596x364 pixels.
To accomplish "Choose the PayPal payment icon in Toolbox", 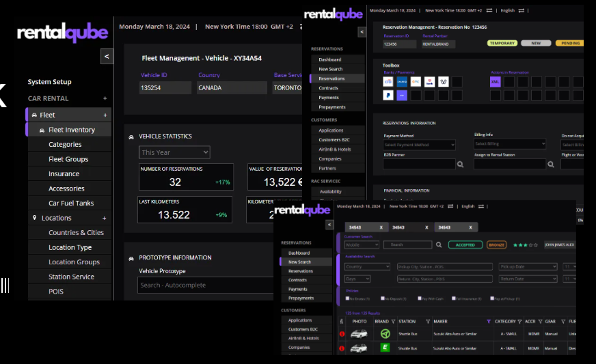I will click(x=388, y=96).
